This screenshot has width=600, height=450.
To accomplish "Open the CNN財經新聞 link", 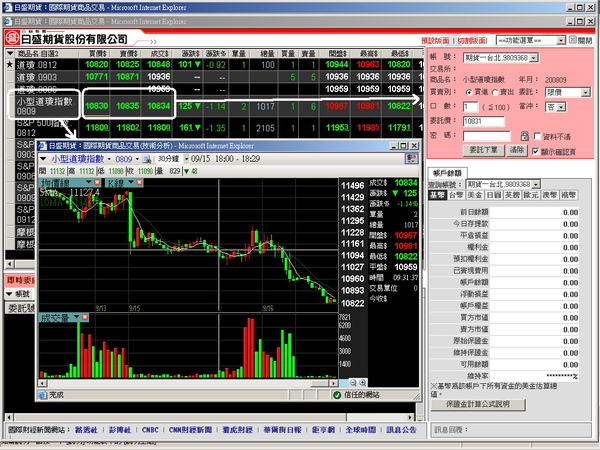I will pyautogui.click(x=190, y=430).
